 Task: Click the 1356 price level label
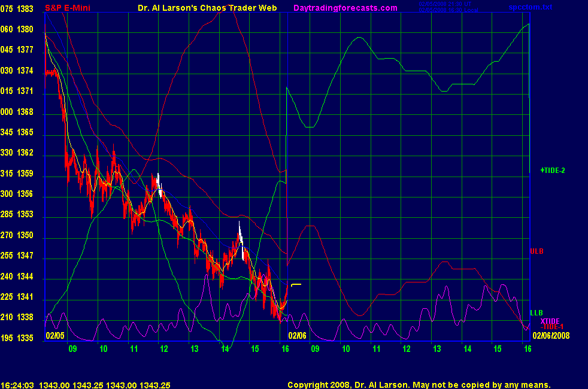(x=25, y=194)
